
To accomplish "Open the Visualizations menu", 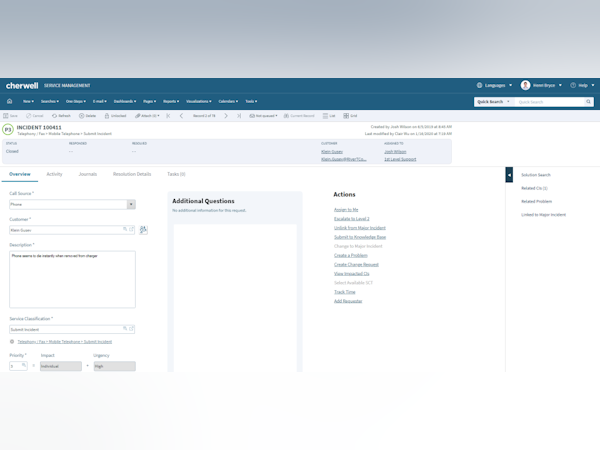I will (199, 101).
